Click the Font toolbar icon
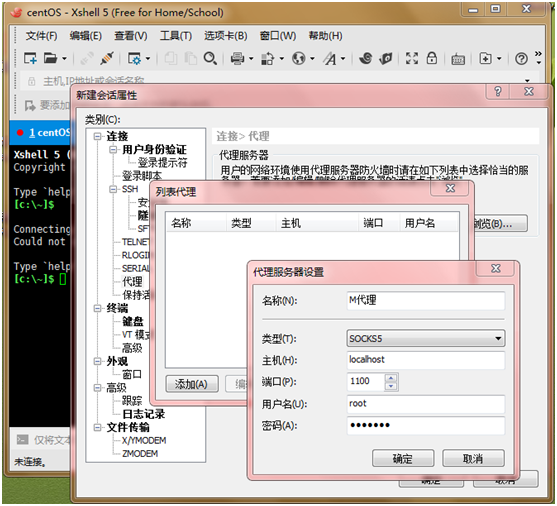Viewport: 557px width, 506px height. 330,58
